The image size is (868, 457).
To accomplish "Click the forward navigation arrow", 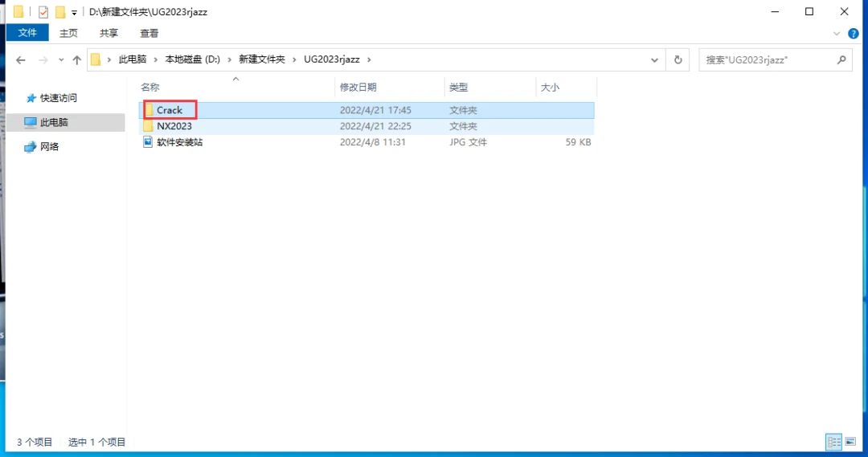I will (43, 59).
